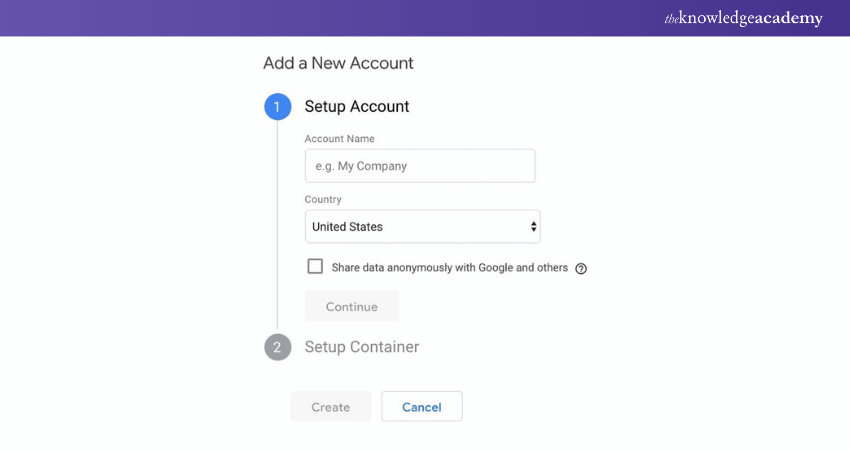The image size is (850, 450).
Task: Click the Cancel button
Action: [x=421, y=407]
